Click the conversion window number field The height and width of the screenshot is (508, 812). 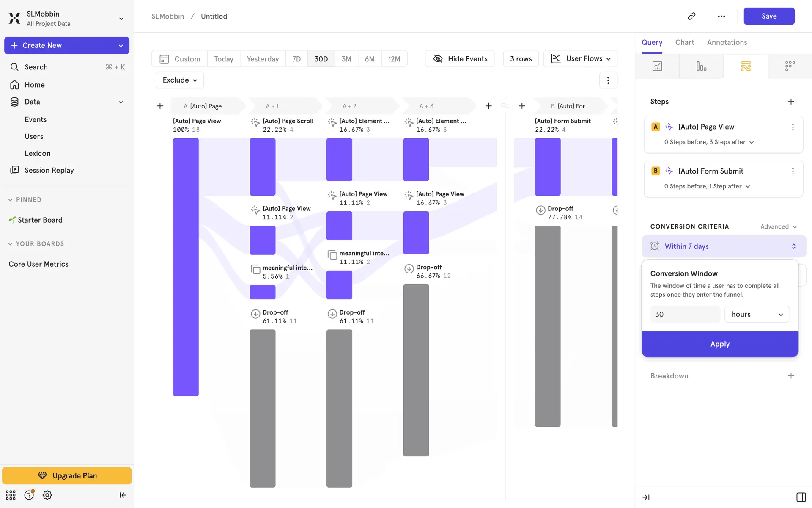[x=684, y=314]
